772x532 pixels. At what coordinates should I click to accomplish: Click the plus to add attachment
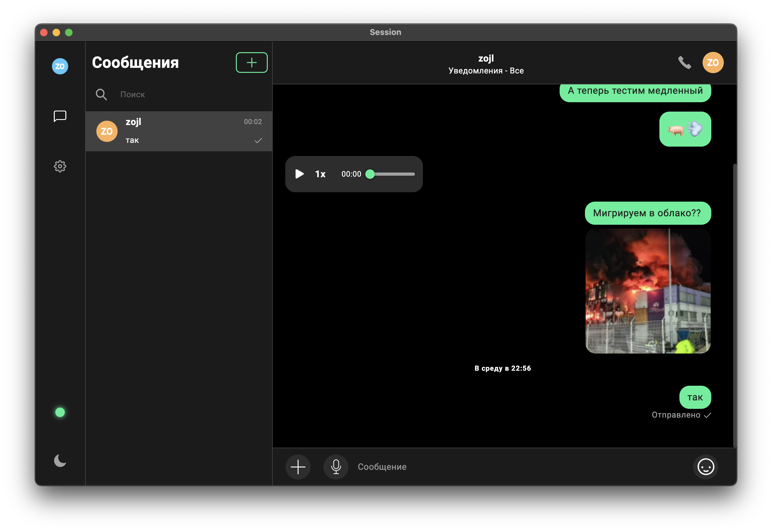[298, 467]
